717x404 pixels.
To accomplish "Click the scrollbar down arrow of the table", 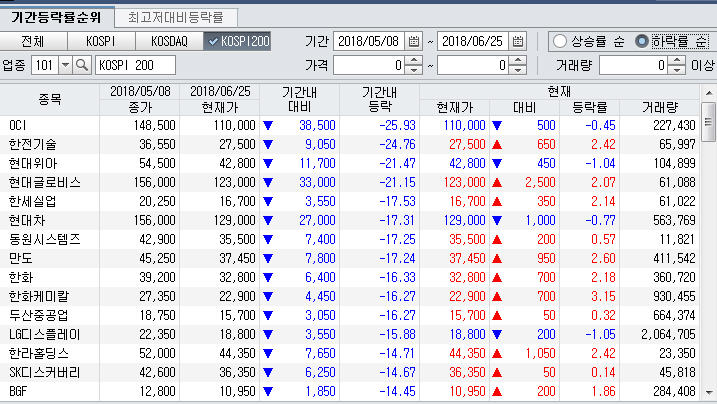I will [x=709, y=392].
